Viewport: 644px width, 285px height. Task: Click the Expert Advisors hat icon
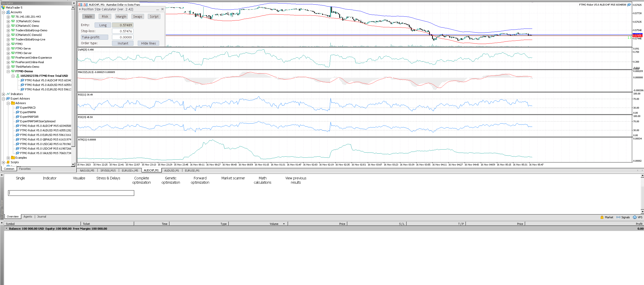(x=8, y=98)
